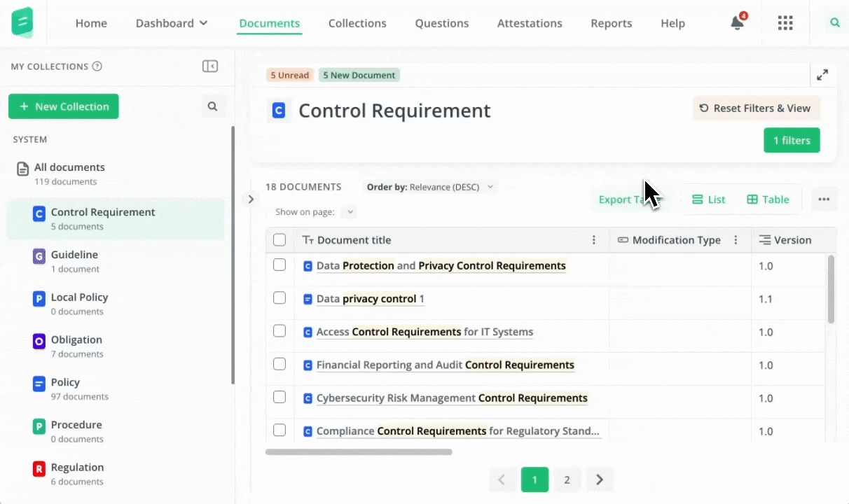Click icon beside Data privacy control 1
Viewport: 849px width, 504px height.
click(308, 299)
